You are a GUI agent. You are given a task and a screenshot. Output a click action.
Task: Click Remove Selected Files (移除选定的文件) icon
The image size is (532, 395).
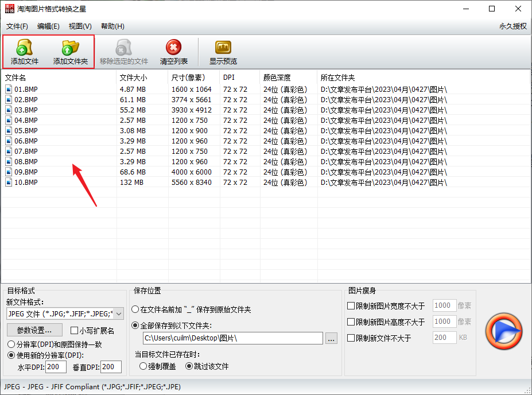pyautogui.click(x=123, y=48)
